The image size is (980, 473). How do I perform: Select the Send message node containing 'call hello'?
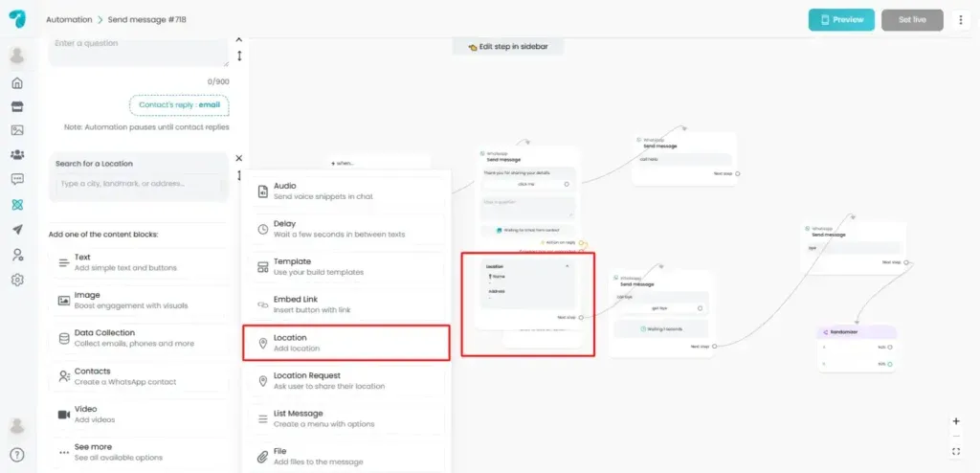point(685,159)
